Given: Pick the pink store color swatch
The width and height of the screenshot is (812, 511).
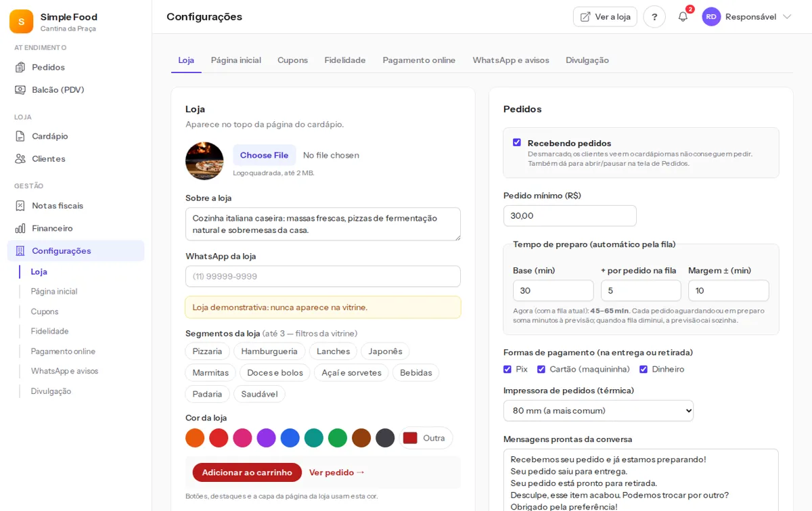Looking at the screenshot, I should (x=242, y=438).
